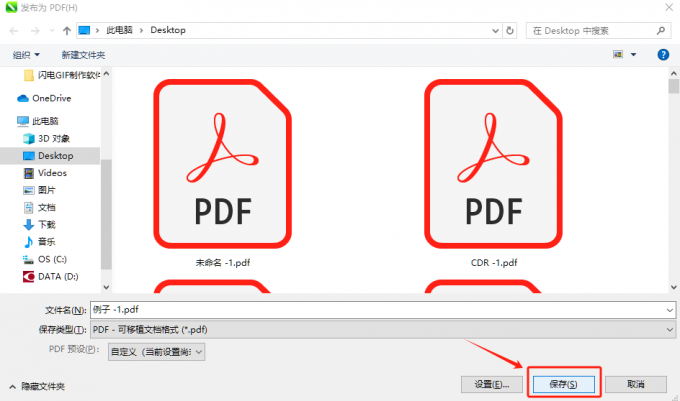The height and width of the screenshot is (401, 680).
Task: Open 3D 对象 in the sidebar
Action: pyautogui.click(x=46, y=138)
